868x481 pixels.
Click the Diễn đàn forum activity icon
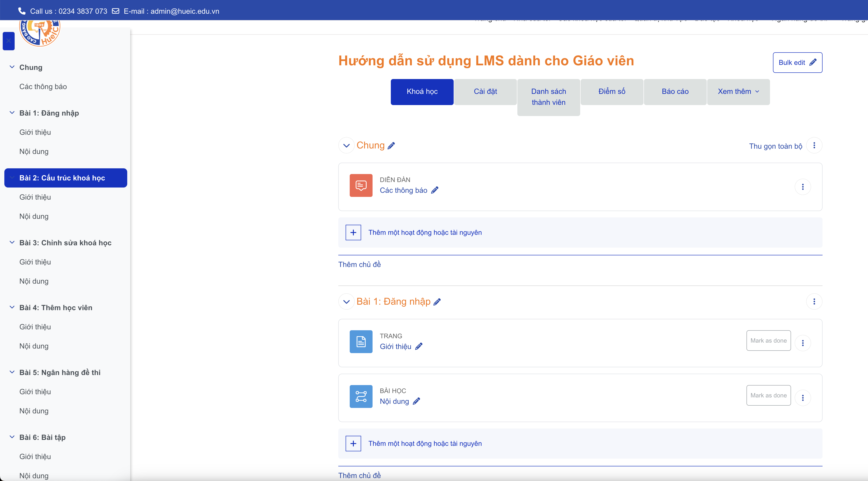[361, 185]
